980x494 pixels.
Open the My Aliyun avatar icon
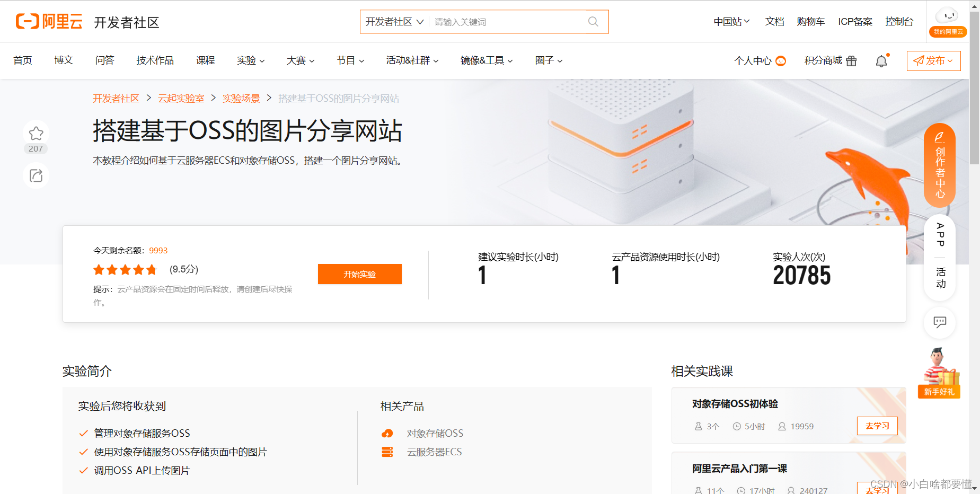coord(948,15)
